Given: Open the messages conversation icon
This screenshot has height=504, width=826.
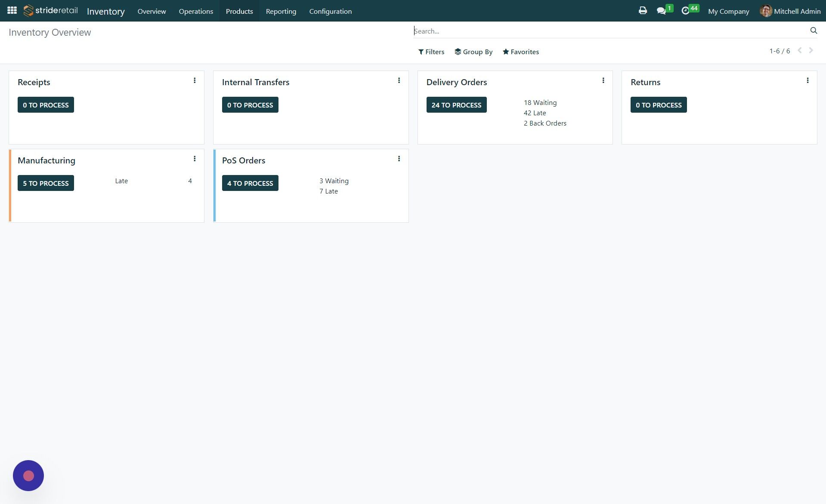Looking at the screenshot, I should point(662,10).
